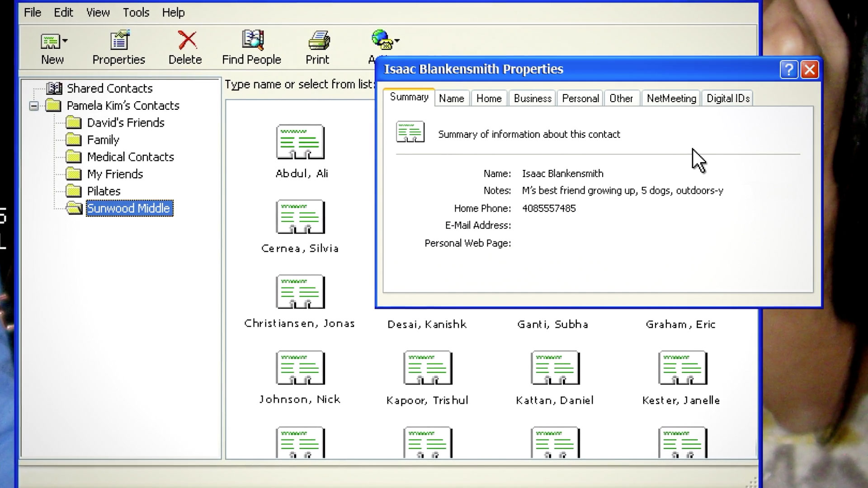Click the Help question mark in Properties dialog
This screenshot has height=488, width=868.
789,70
